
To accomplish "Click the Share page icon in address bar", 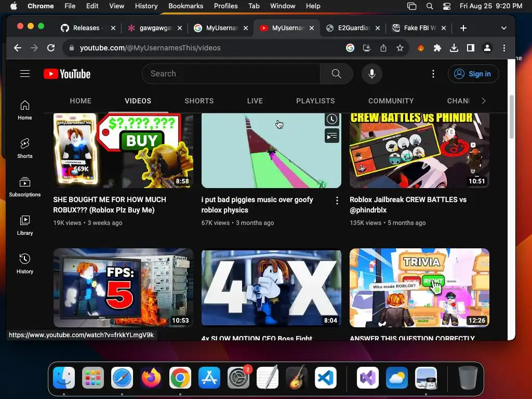I will click(x=383, y=48).
